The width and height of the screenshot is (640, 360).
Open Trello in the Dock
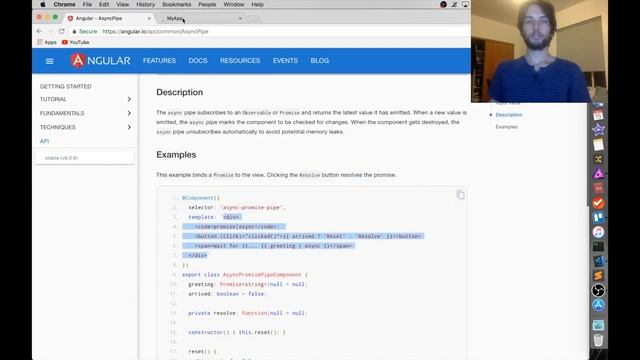point(598,218)
